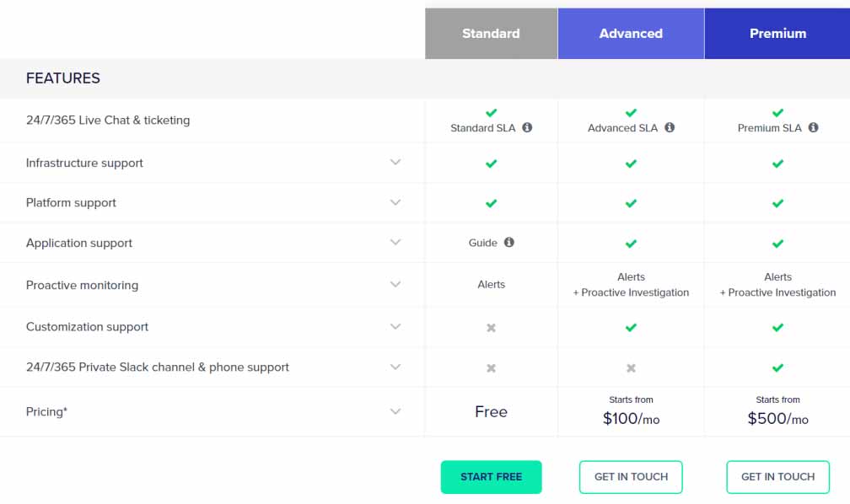
Task: Expand the Pricing row chevron
Action: 395,411
